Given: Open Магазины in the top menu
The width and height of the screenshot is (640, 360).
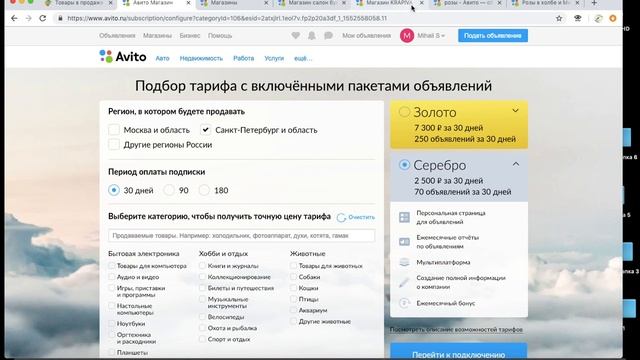Looking at the screenshot, I should pos(157,36).
